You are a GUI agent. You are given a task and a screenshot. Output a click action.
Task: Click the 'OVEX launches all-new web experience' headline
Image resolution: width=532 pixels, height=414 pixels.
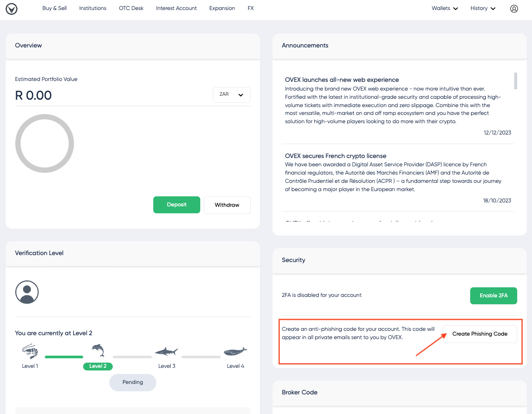tap(342, 80)
